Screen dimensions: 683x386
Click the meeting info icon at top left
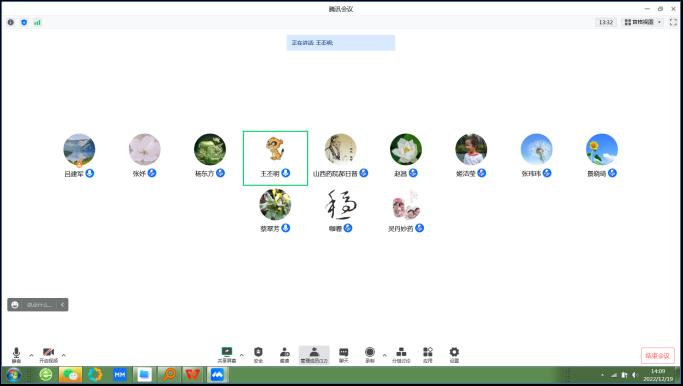point(11,22)
